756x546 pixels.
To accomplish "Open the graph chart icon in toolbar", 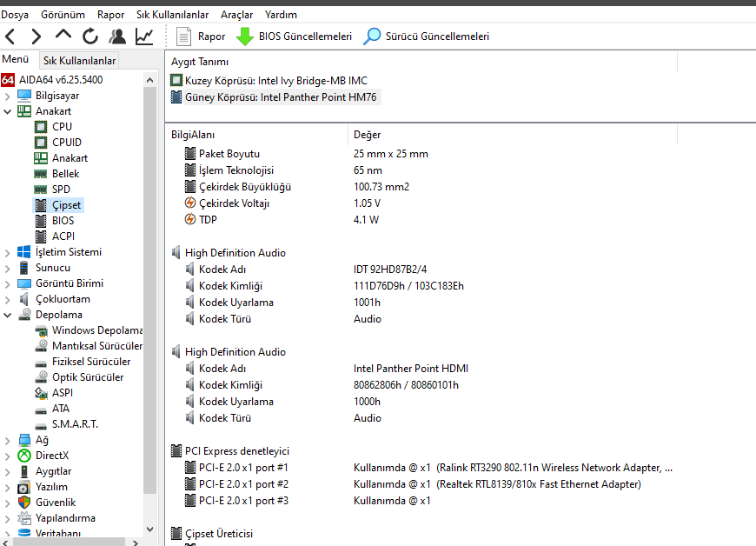I will coord(144,37).
